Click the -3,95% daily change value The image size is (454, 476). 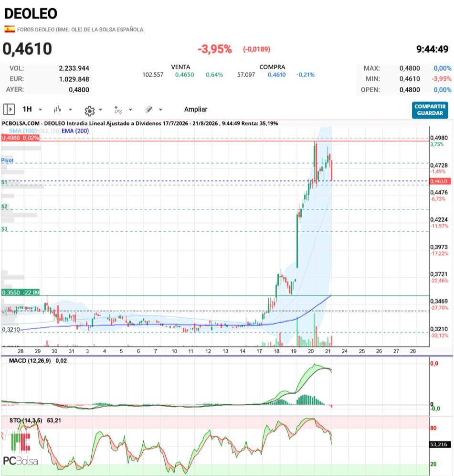tap(215, 49)
